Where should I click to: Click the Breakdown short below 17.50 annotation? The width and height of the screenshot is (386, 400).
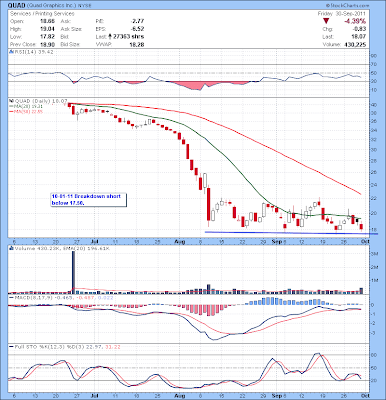click(88, 199)
